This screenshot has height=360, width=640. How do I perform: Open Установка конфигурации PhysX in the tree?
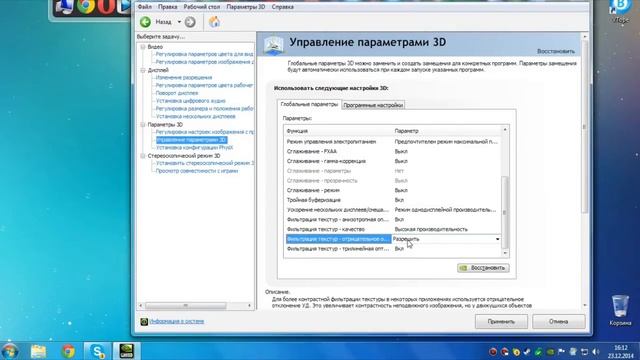click(x=194, y=148)
